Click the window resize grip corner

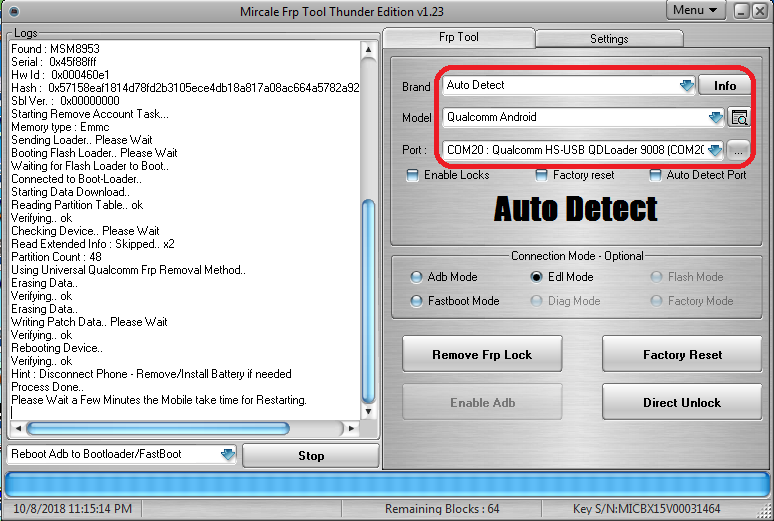(764, 511)
